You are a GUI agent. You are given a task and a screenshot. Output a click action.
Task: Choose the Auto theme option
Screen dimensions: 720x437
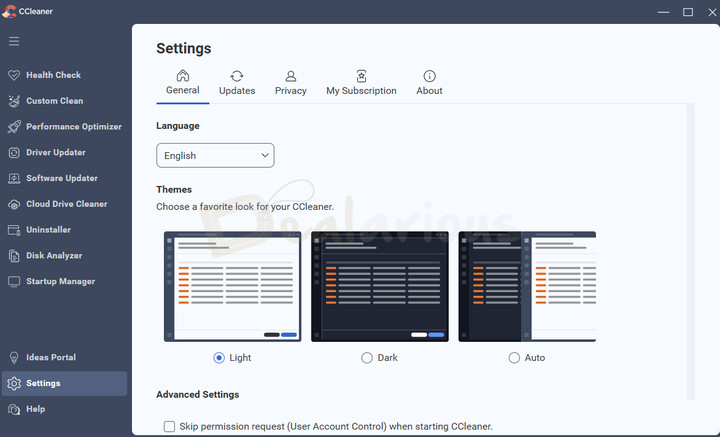coord(514,358)
